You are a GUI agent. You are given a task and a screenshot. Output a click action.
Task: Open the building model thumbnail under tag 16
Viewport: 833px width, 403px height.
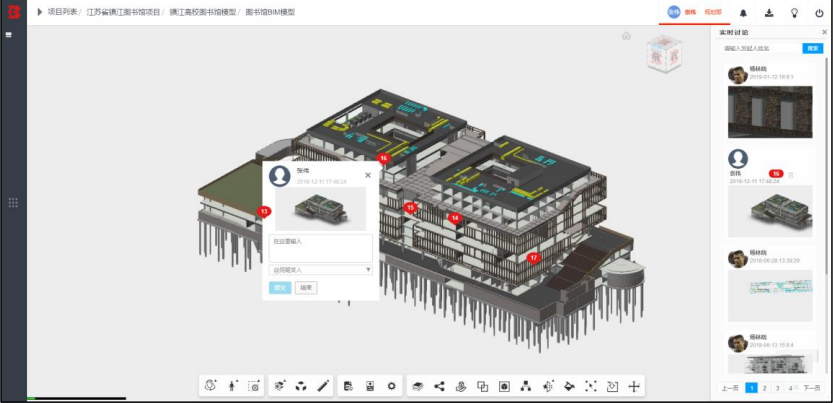point(770,211)
